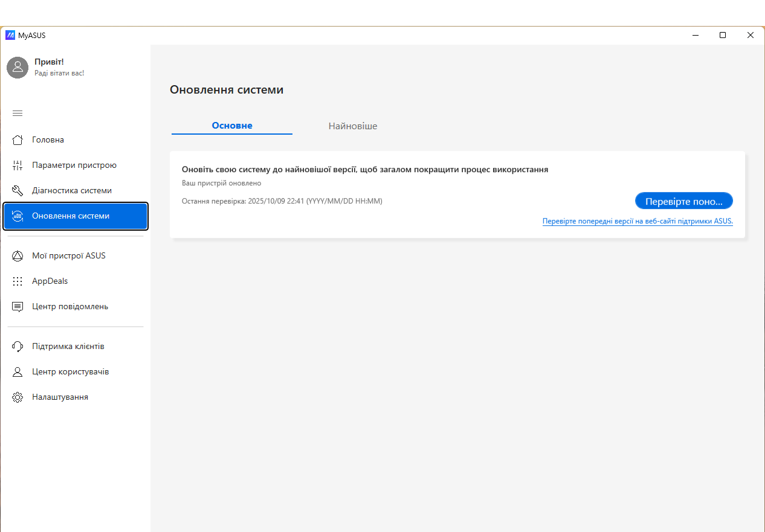Toggle the hamburger menu icon in sidebar
The image size is (765, 532).
pyautogui.click(x=18, y=113)
